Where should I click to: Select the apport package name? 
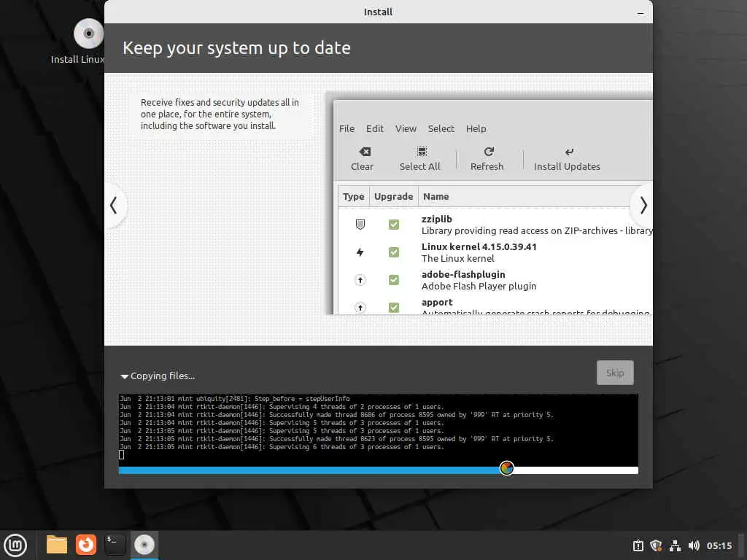[437, 303]
